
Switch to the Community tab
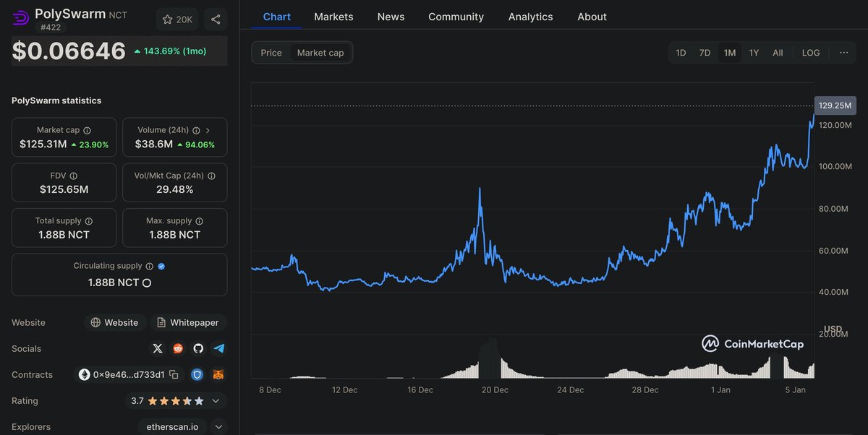[x=456, y=17]
